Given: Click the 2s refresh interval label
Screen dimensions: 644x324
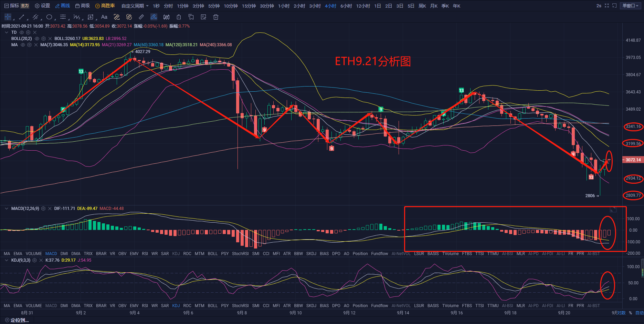Looking at the screenshot, I should coord(599,6).
